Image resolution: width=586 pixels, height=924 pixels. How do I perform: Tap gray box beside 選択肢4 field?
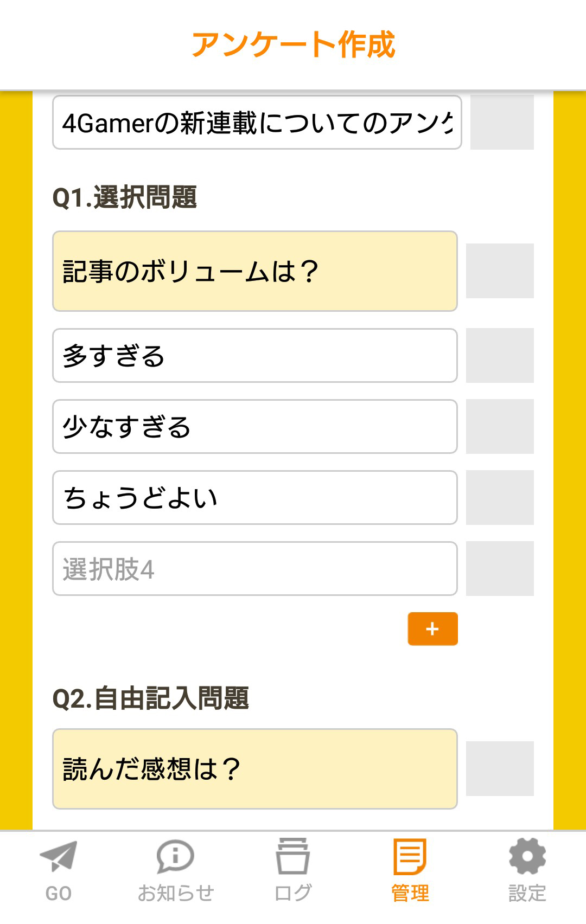click(x=500, y=569)
